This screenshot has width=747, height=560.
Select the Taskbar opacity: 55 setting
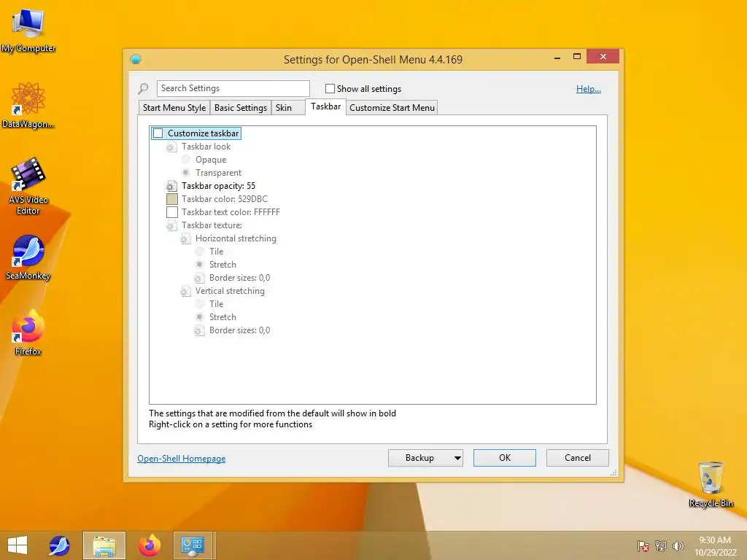click(218, 186)
